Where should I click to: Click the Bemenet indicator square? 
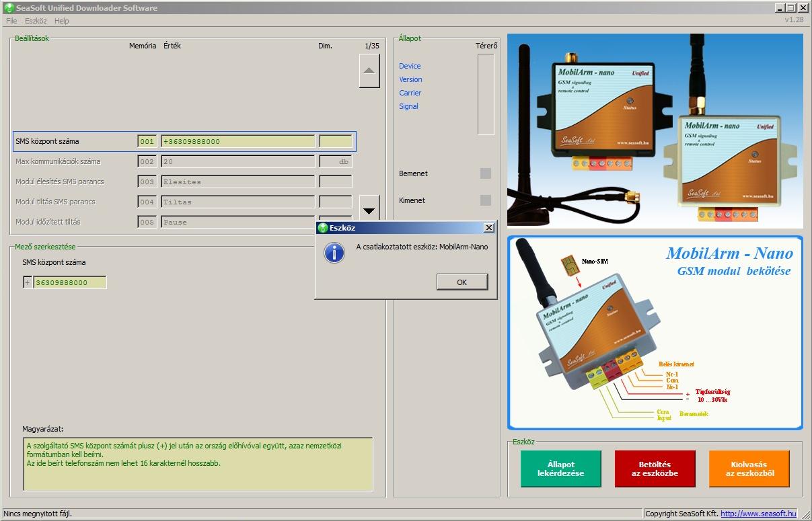point(486,173)
